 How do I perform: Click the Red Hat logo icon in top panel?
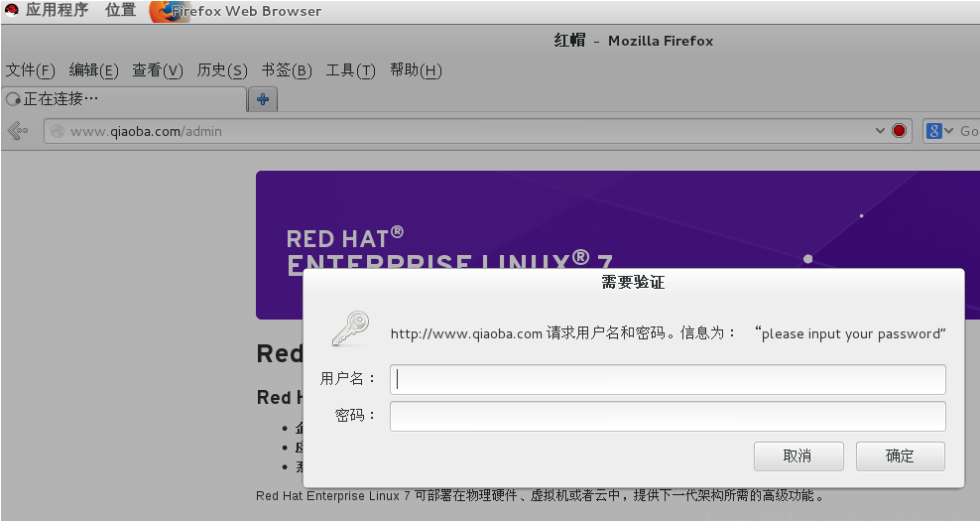(x=11, y=10)
